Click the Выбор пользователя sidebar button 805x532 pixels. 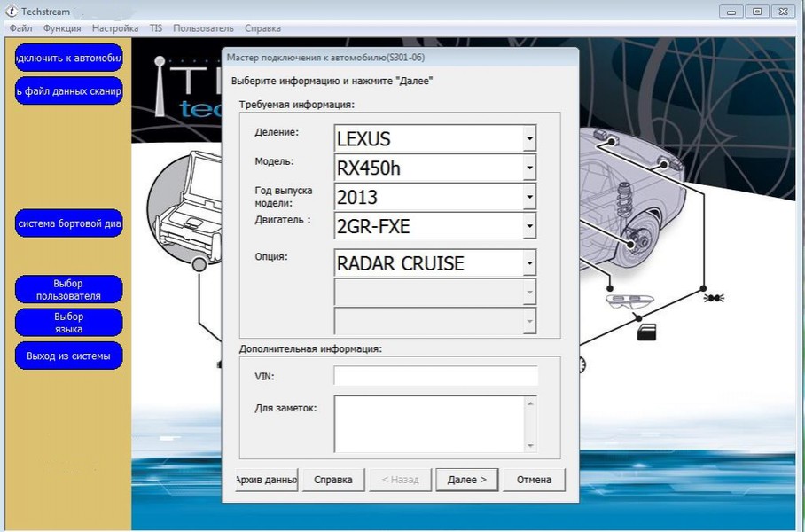coord(68,290)
